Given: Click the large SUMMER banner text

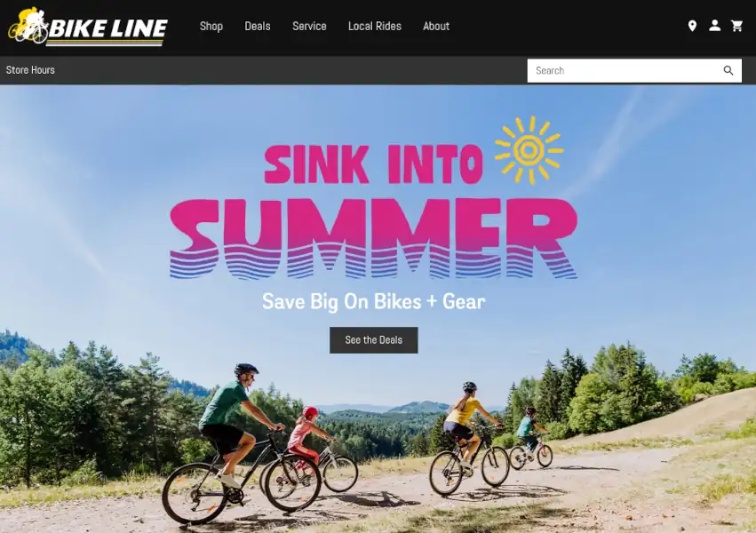Looking at the screenshot, I should (x=374, y=239).
